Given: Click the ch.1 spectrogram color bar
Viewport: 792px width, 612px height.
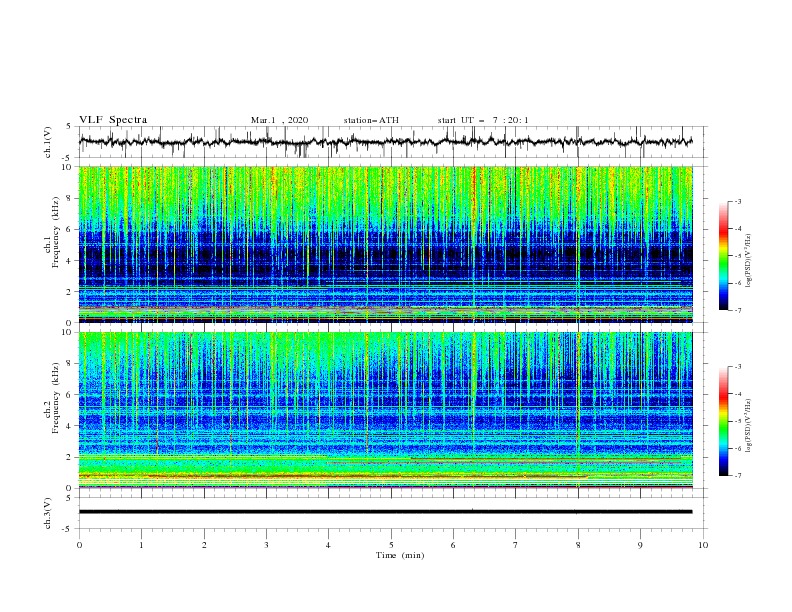Looking at the screenshot, I should pyautogui.click(x=723, y=256).
